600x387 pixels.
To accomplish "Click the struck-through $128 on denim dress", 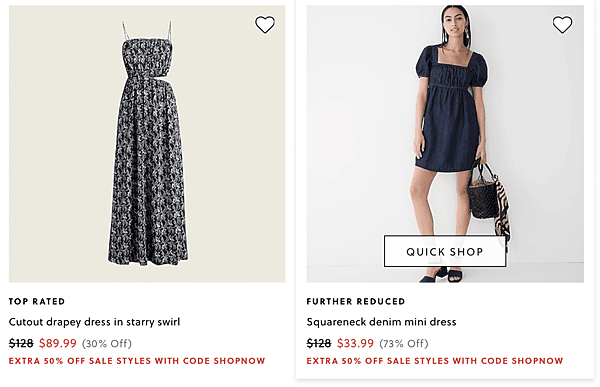I will click(x=319, y=343).
